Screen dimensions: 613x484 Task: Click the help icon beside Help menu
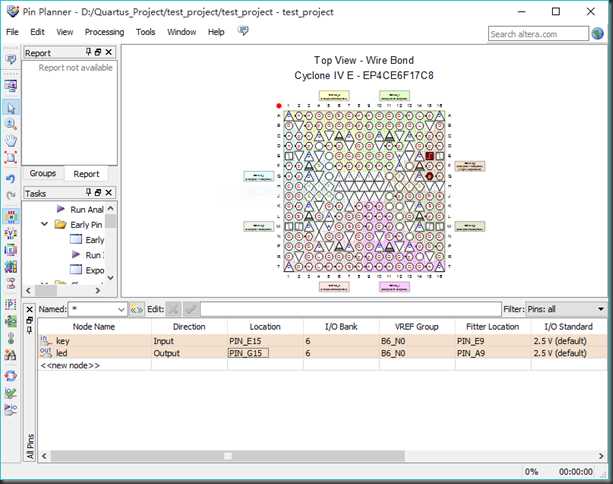point(243,30)
